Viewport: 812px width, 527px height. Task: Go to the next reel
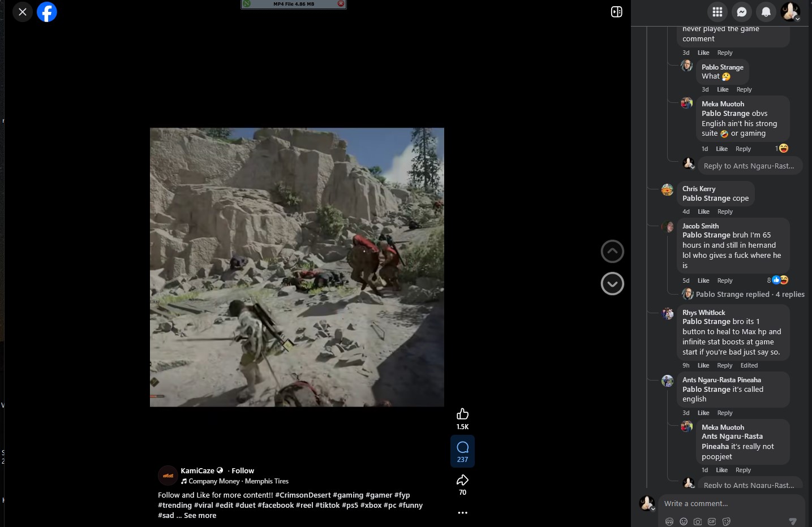coord(612,284)
